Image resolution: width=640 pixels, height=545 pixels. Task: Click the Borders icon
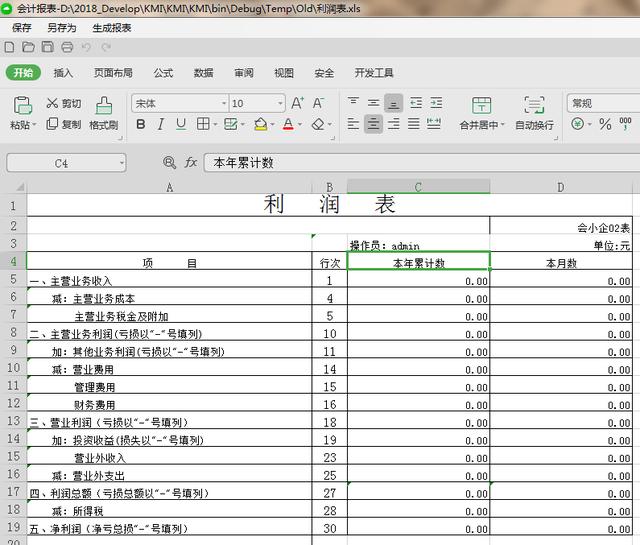click(x=203, y=124)
